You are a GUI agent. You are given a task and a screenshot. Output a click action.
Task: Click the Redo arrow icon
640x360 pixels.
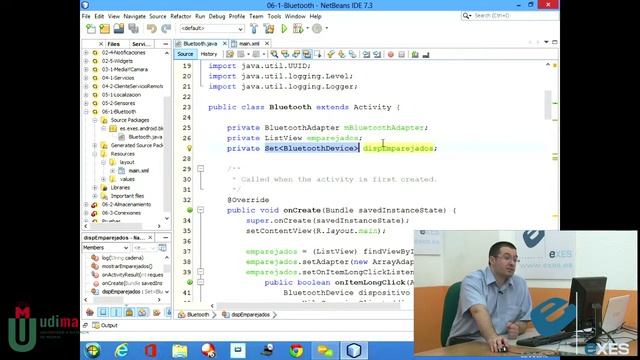pyautogui.click(x=166, y=29)
